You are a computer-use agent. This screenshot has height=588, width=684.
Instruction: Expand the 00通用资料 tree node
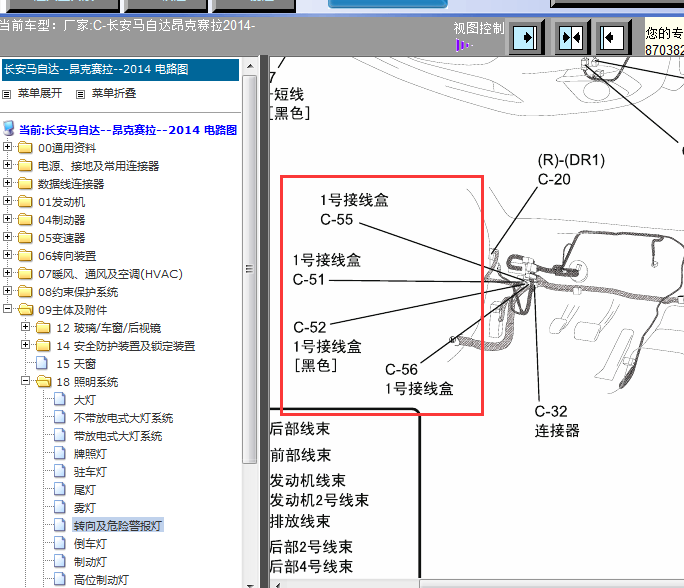point(7,147)
